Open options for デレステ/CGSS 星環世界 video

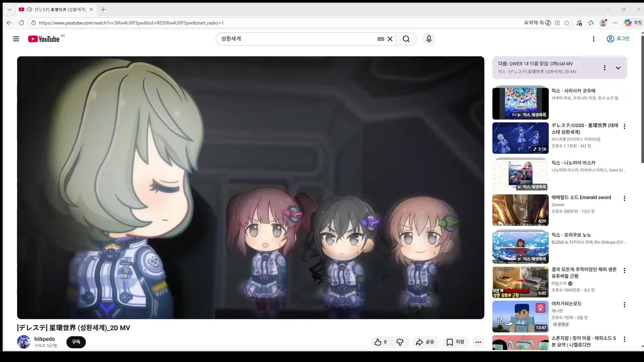click(624, 127)
